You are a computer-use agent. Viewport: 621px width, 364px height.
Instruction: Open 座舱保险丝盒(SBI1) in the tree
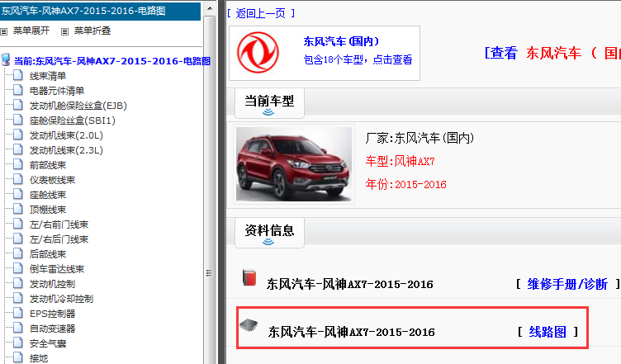click(73, 121)
